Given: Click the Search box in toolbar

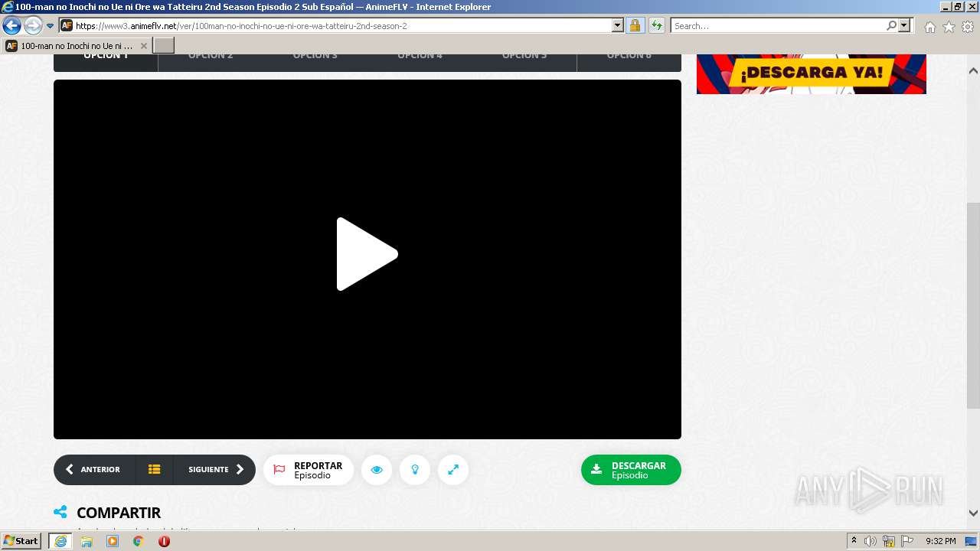Looking at the screenshot, I should click(x=778, y=26).
